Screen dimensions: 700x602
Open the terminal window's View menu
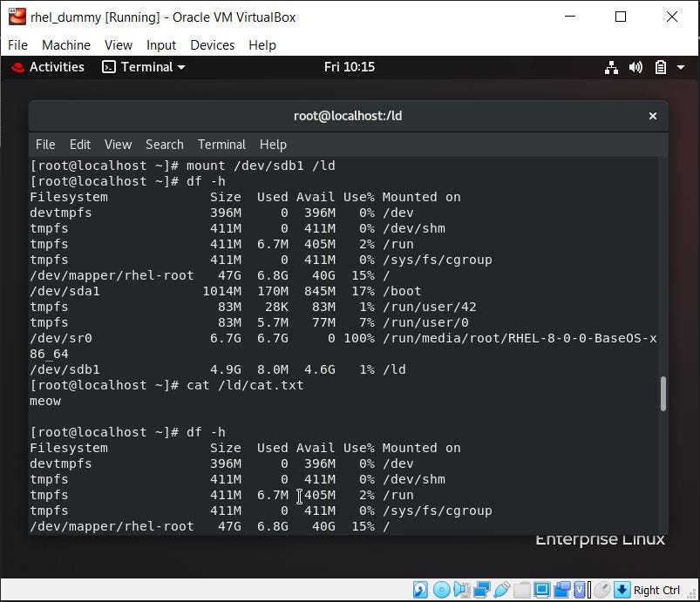pos(118,145)
